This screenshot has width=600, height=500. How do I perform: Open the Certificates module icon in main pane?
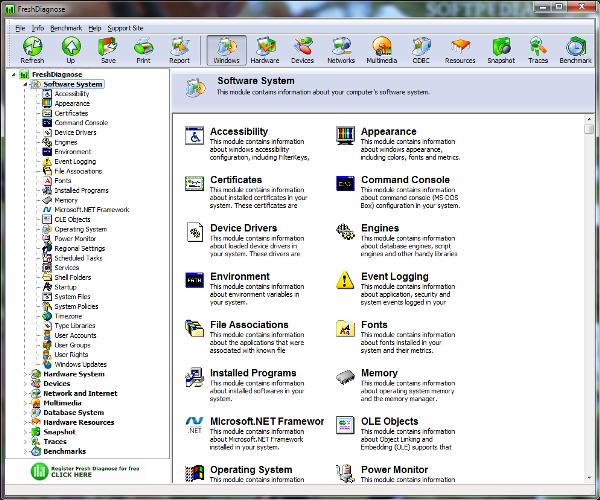(x=194, y=184)
